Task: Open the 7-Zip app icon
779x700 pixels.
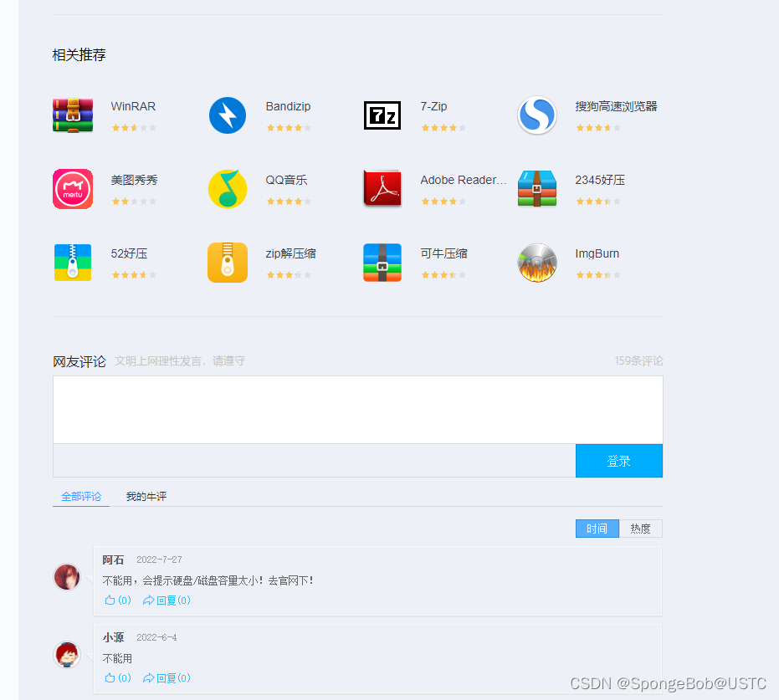Action: coord(382,115)
